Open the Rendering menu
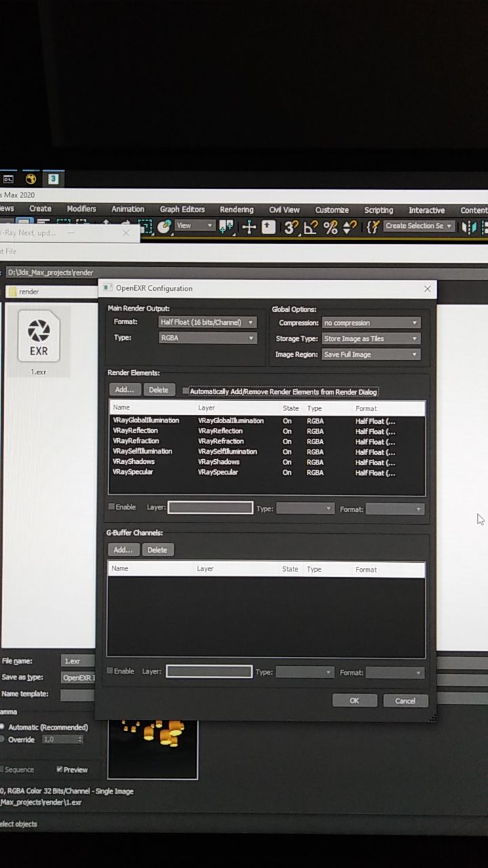 coord(237,210)
